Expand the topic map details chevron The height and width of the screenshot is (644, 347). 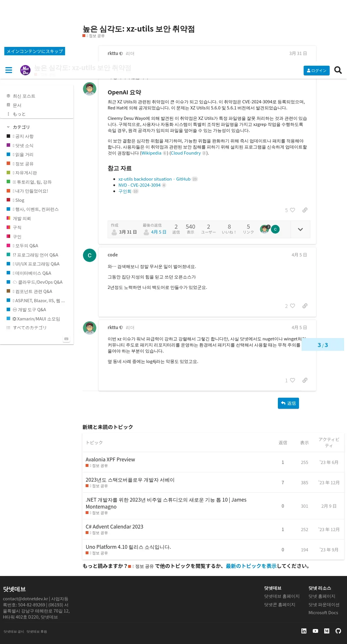click(300, 229)
